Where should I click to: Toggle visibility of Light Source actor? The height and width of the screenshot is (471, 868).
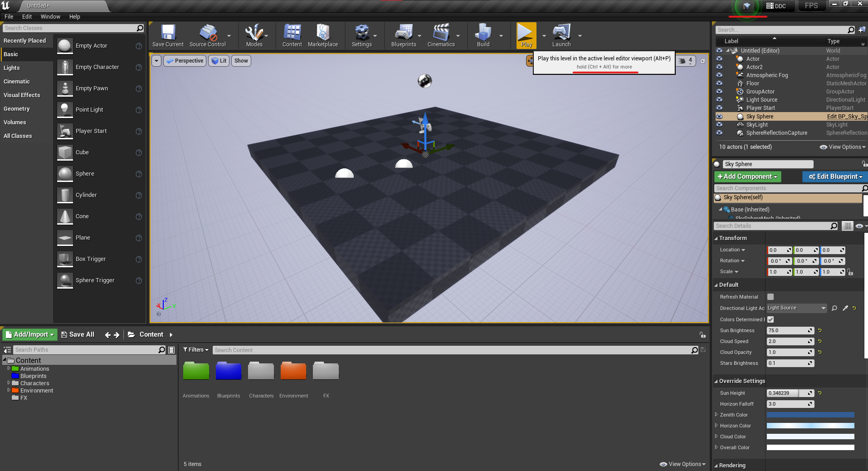[x=719, y=100]
